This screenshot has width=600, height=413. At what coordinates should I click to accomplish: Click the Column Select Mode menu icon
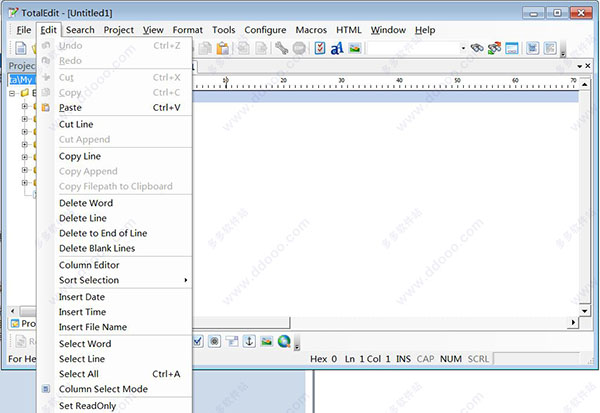[x=46, y=389]
